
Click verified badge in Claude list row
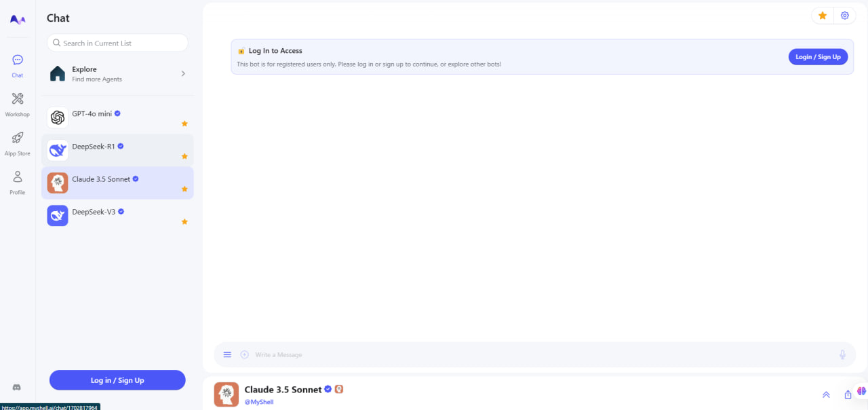pyautogui.click(x=136, y=179)
